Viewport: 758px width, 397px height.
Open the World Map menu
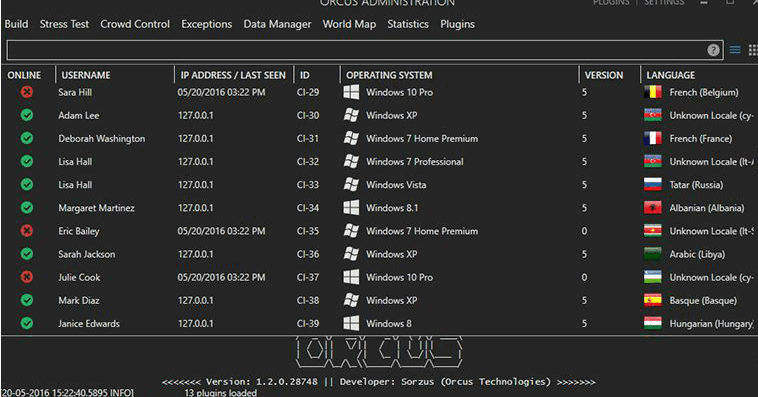pyautogui.click(x=349, y=24)
